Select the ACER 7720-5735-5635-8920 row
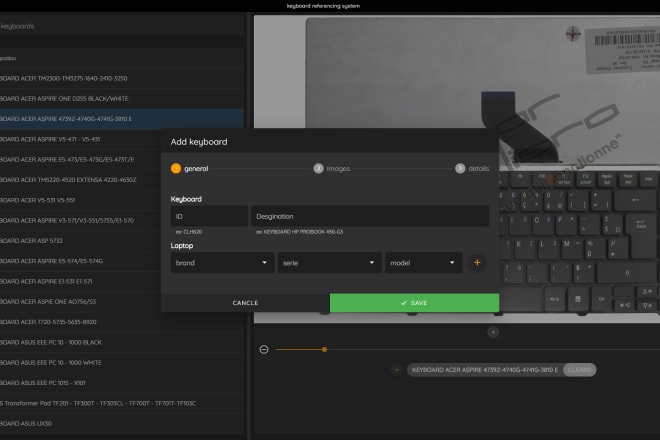The width and height of the screenshot is (660, 440). [121, 322]
